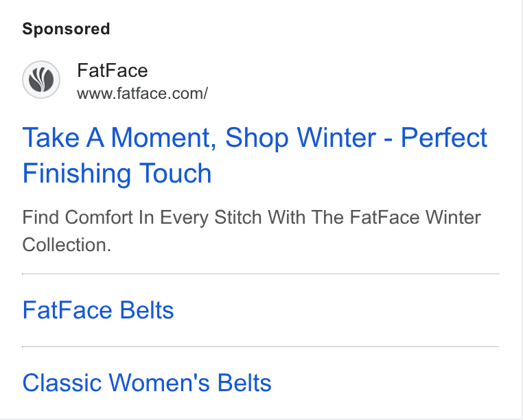The image size is (523, 420).
Task: Click the leaf emblem inside FatFace logo
Action: coord(41,80)
